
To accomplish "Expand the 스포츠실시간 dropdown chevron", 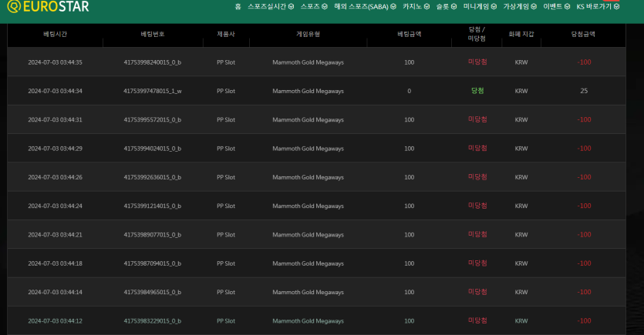I will tap(292, 7).
